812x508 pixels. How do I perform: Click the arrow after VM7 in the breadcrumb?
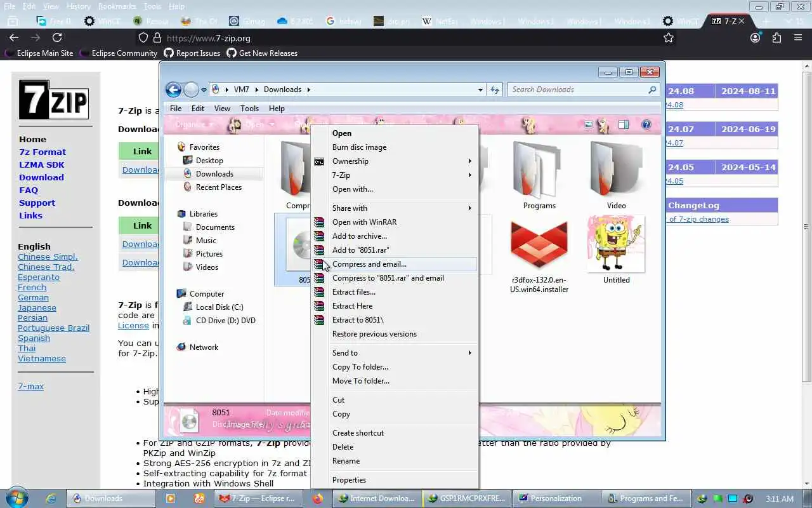pos(257,90)
